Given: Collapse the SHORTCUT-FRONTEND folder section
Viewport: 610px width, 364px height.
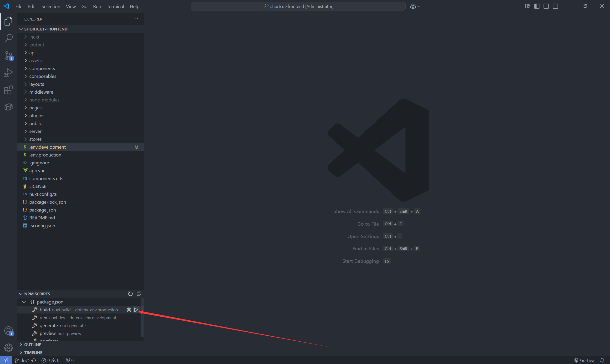Looking at the screenshot, I should (81, 29).
